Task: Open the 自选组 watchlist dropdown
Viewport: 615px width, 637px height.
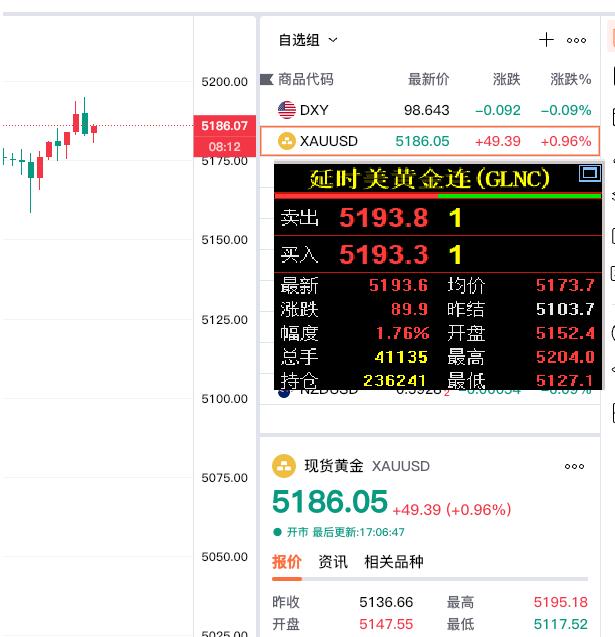Action: [x=308, y=40]
